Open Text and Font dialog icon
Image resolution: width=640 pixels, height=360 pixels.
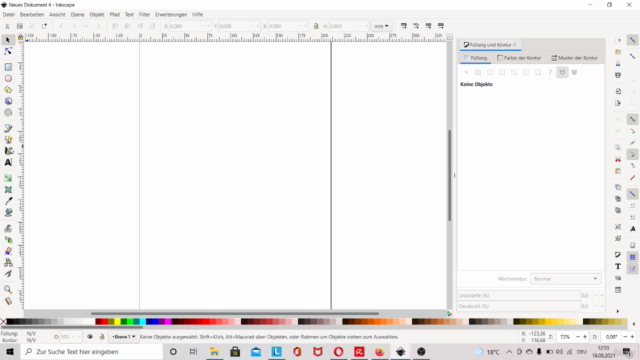click(618, 267)
